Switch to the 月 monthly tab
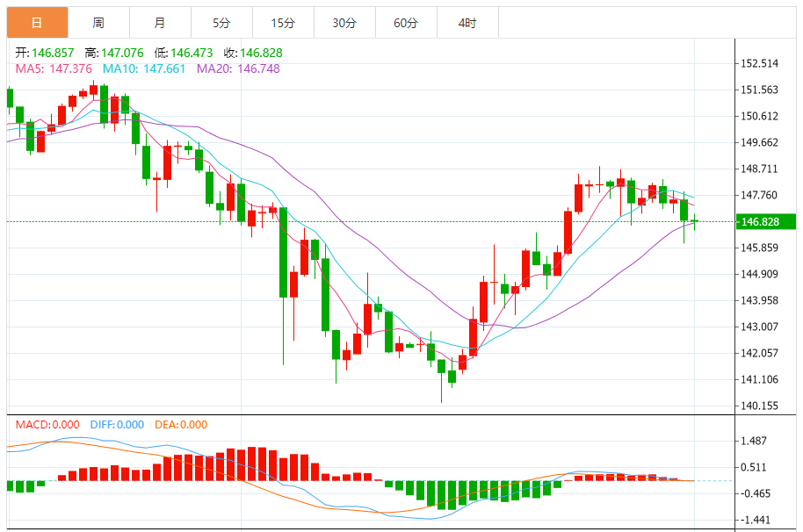Image resolution: width=803 pixels, height=532 pixels. coord(160,23)
